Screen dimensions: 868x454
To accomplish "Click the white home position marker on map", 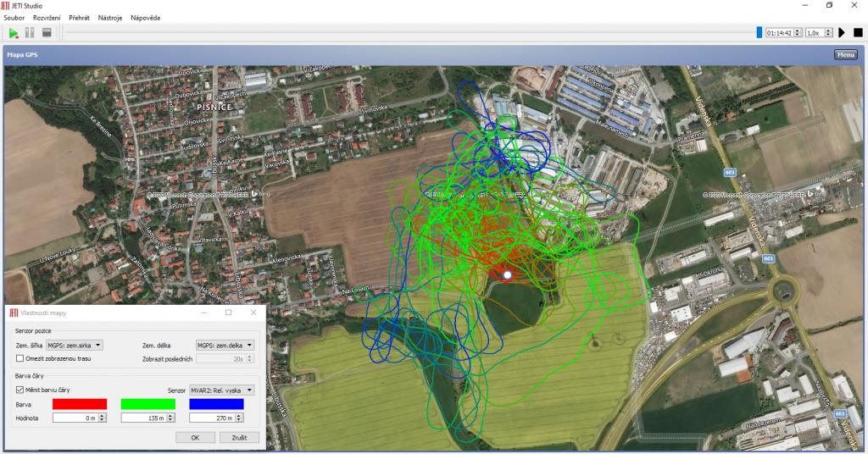I will click(x=507, y=274).
